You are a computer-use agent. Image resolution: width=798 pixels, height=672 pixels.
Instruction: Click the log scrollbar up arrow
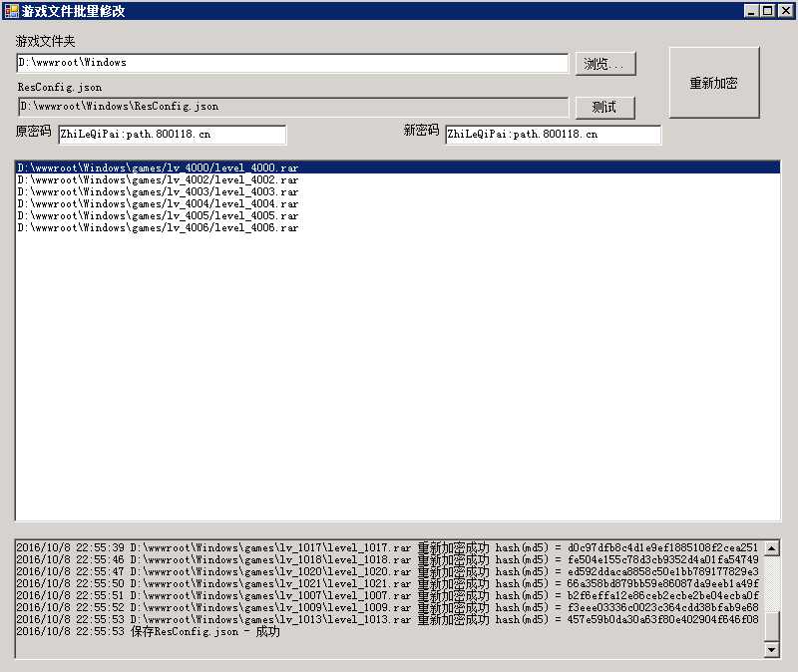pos(771,548)
